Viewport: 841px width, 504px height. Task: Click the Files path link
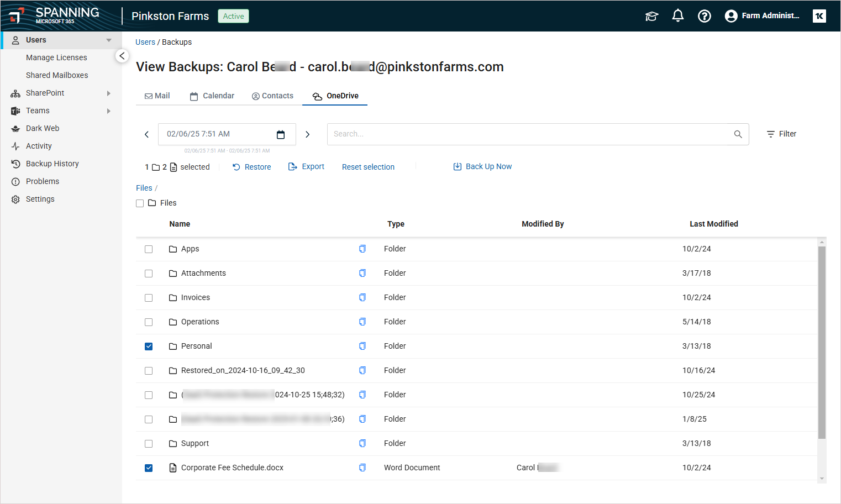coord(144,188)
